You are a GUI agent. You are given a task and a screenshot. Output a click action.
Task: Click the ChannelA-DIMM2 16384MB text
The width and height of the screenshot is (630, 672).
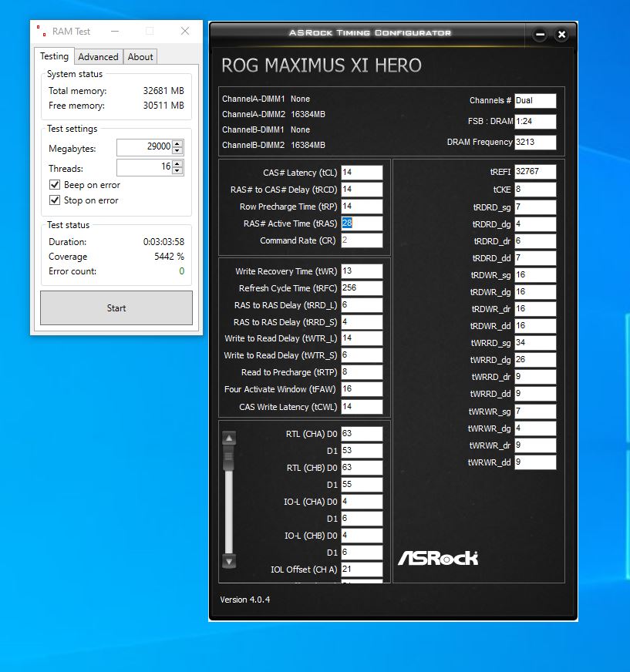(x=274, y=114)
